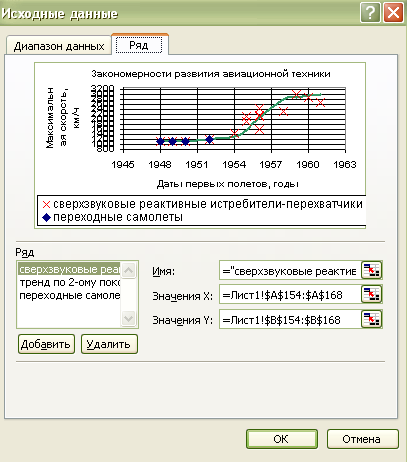Switch to the Диапазон данных tab
This screenshot has width=407, height=462.
click(x=59, y=46)
